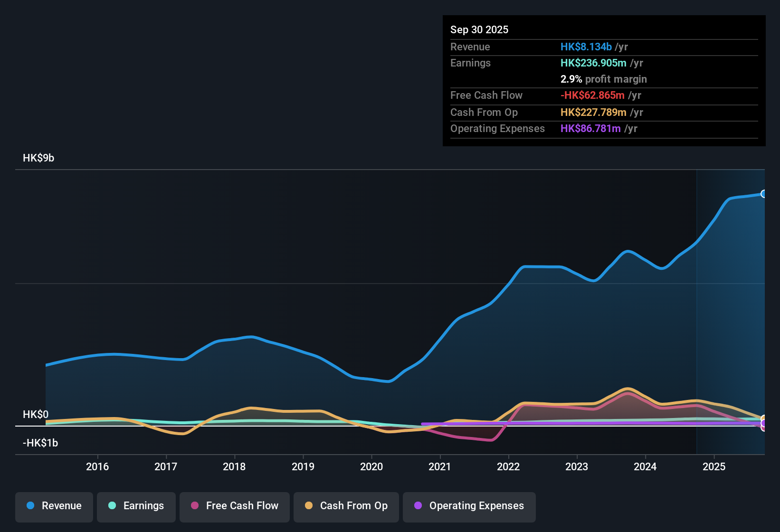Open details for the Sep 30 2025 tooltip header
Image resolution: width=780 pixels, height=532 pixels.
[x=479, y=29]
